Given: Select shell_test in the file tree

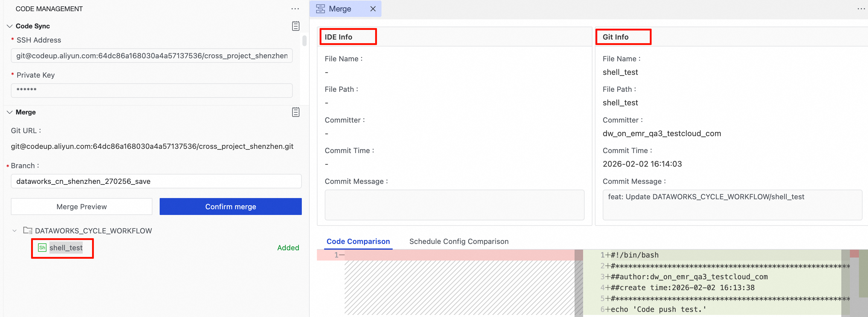Looking at the screenshot, I should [x=66, y=248].
